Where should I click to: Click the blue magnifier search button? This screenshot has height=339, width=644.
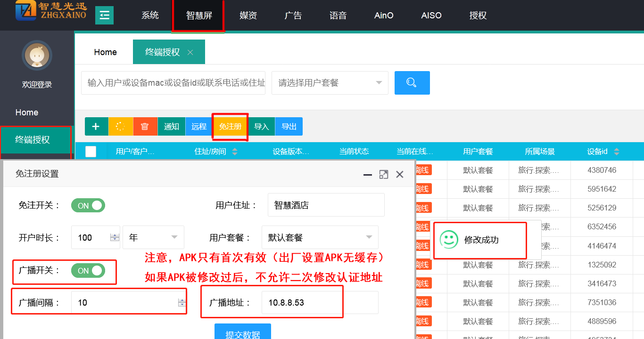[412, 83]
